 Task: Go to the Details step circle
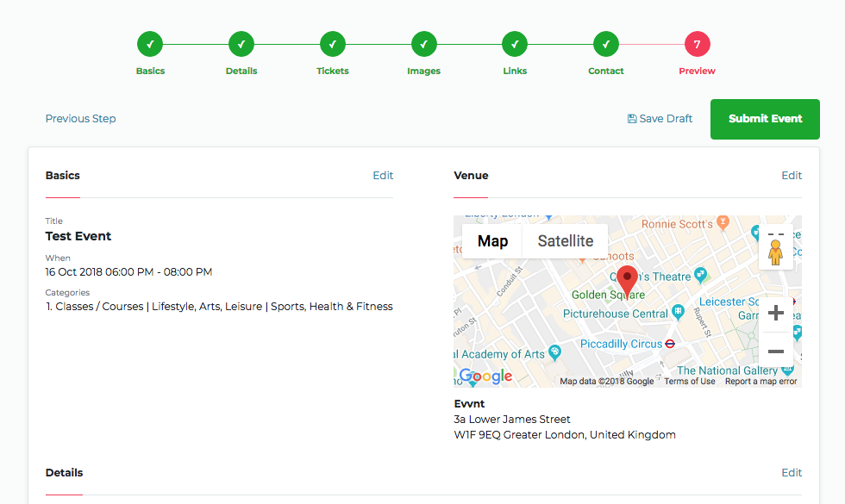tap(241, 44)
